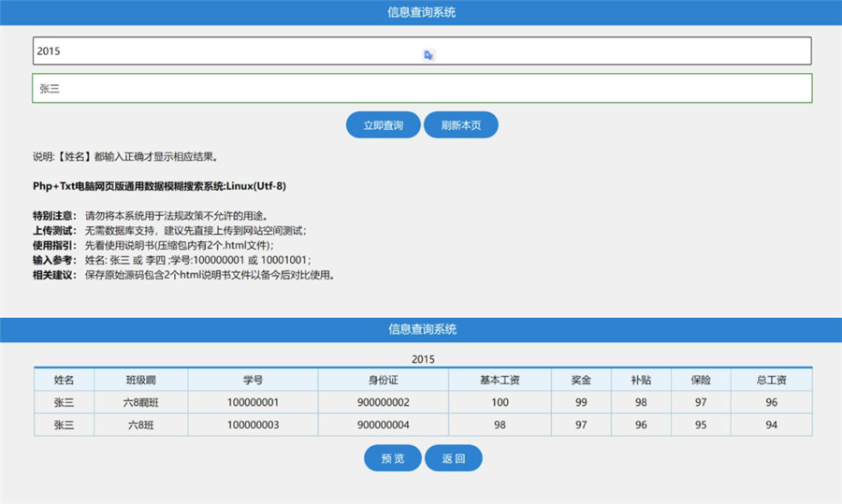Click the 刷新本页 button
842x504 pixels.
[460, 125]
